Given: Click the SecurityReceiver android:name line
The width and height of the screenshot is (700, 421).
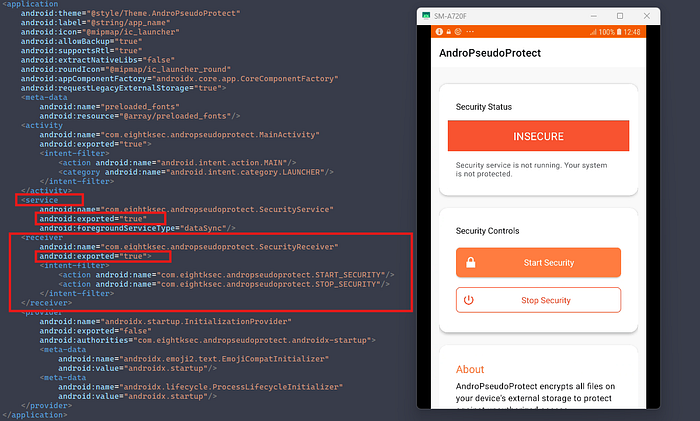Looking at the screenshot, I should [x=189, y=247].
